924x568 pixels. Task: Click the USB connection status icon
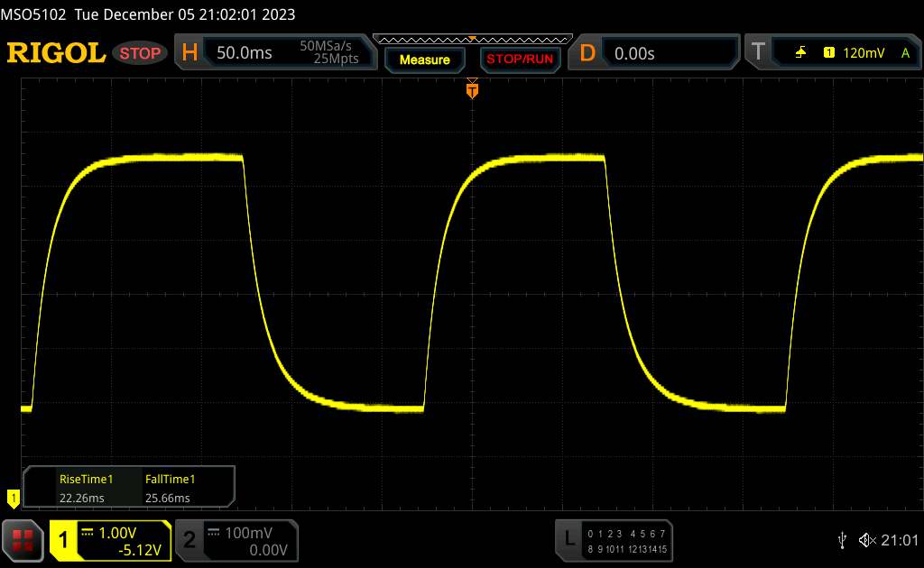point(842,539)
